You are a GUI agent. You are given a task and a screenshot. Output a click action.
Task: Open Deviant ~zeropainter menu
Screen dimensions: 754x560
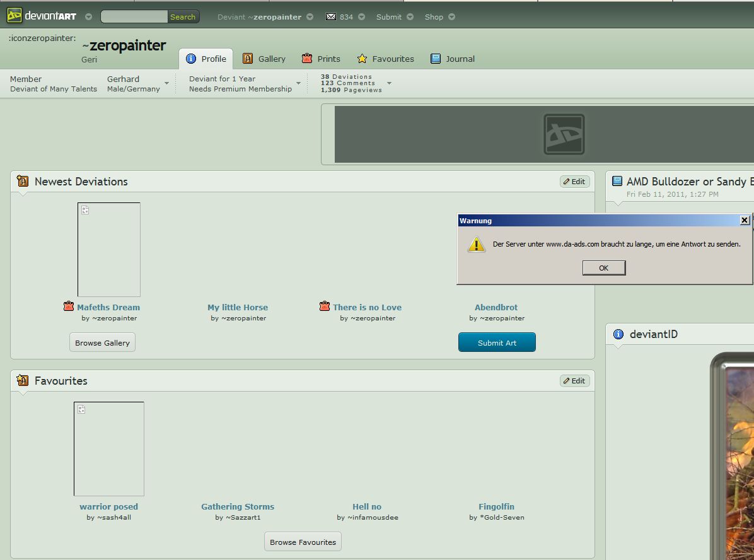259,17
